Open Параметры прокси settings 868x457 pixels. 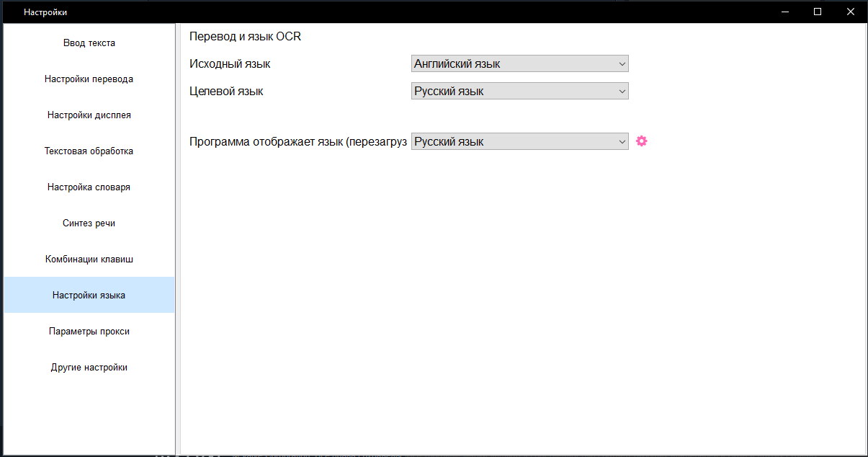(x=89, y=332)
